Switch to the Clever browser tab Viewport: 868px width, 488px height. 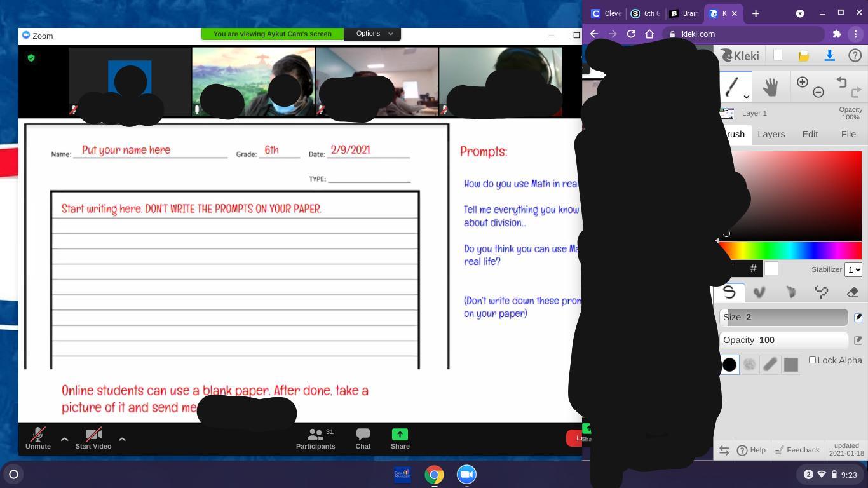coord(606,13)
